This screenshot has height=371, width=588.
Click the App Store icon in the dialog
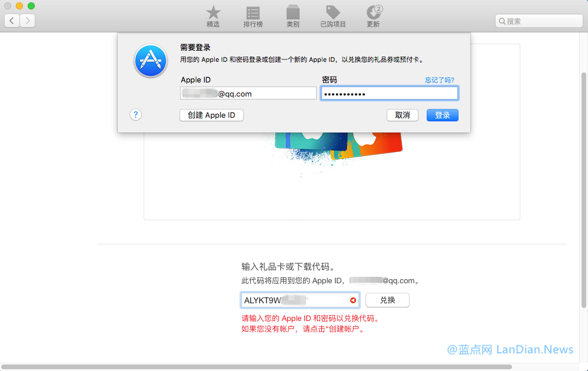(x=151, y=61)
